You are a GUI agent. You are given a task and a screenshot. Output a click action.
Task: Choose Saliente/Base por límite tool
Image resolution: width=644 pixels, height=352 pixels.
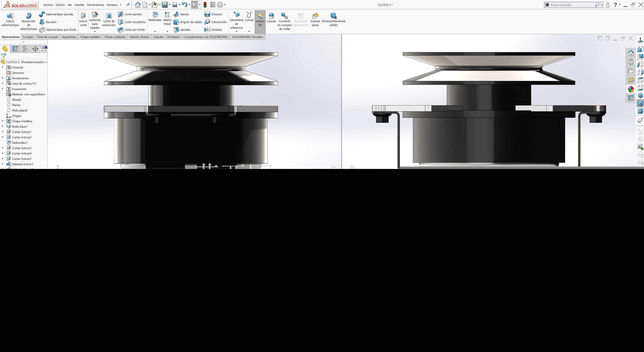(58, 30)
